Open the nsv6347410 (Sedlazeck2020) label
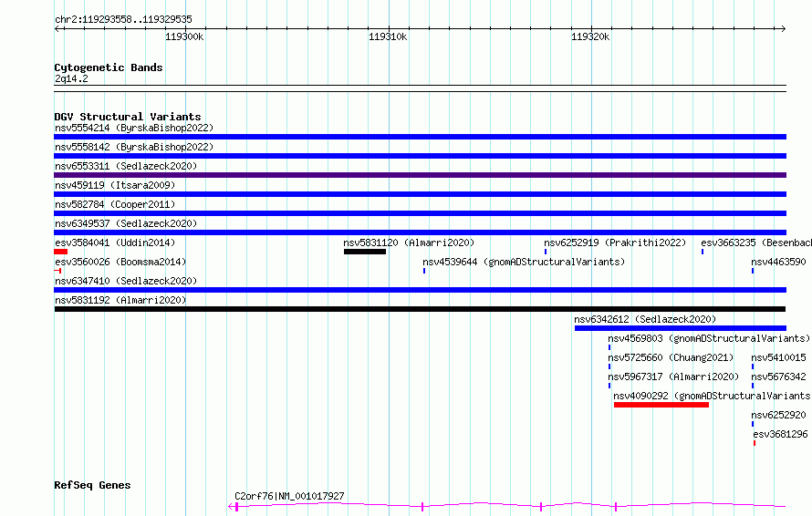The image size is (812, 516). [126, 281]
